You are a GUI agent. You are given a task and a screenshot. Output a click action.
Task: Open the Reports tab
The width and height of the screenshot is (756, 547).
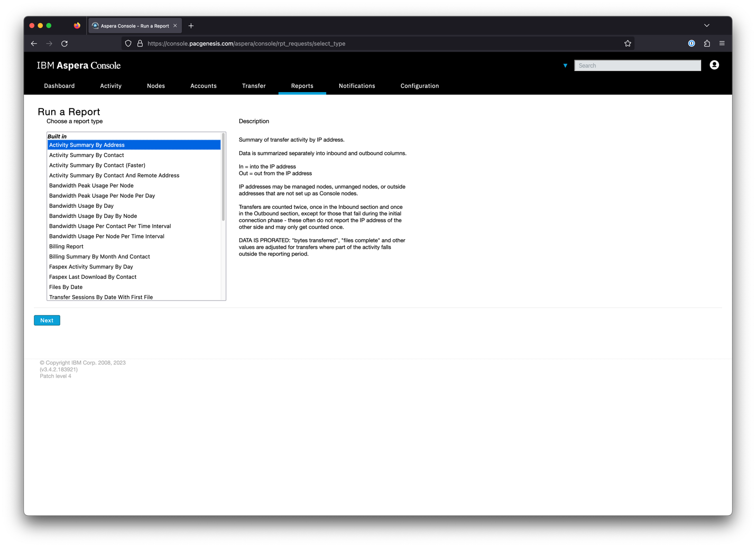point(302,86)
